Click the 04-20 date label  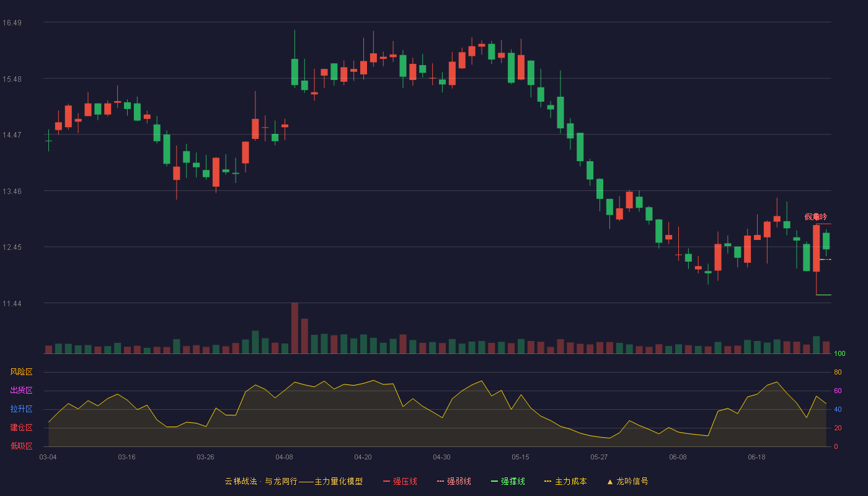(363, 457)
